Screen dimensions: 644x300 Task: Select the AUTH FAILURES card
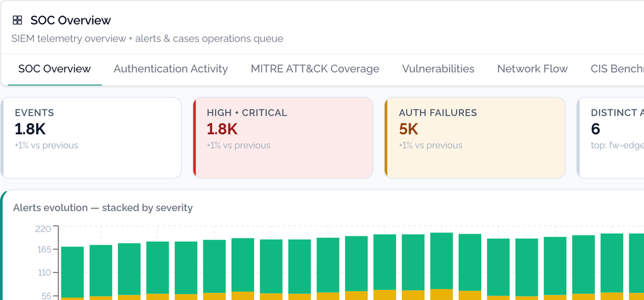[475, 138]
